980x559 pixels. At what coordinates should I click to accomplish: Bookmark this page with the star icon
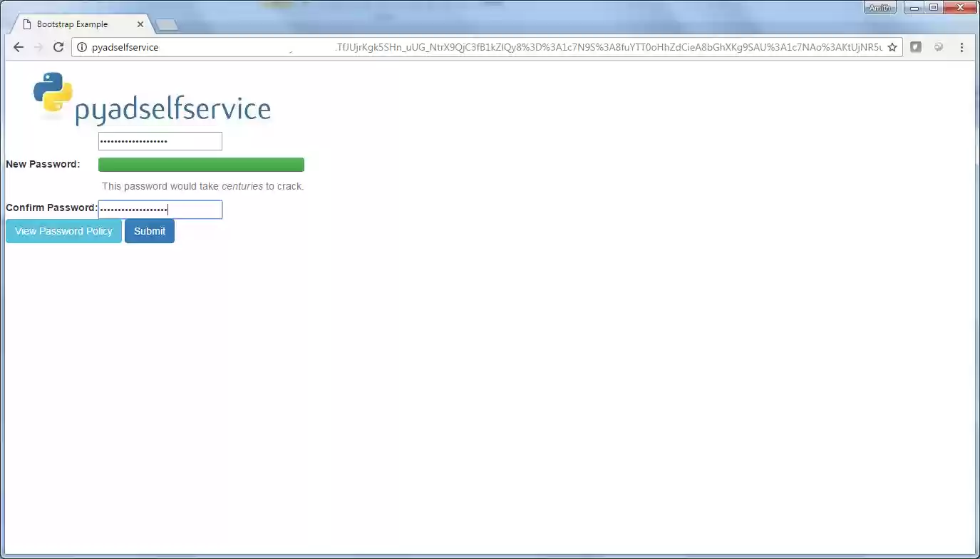[x=892, y=47]
